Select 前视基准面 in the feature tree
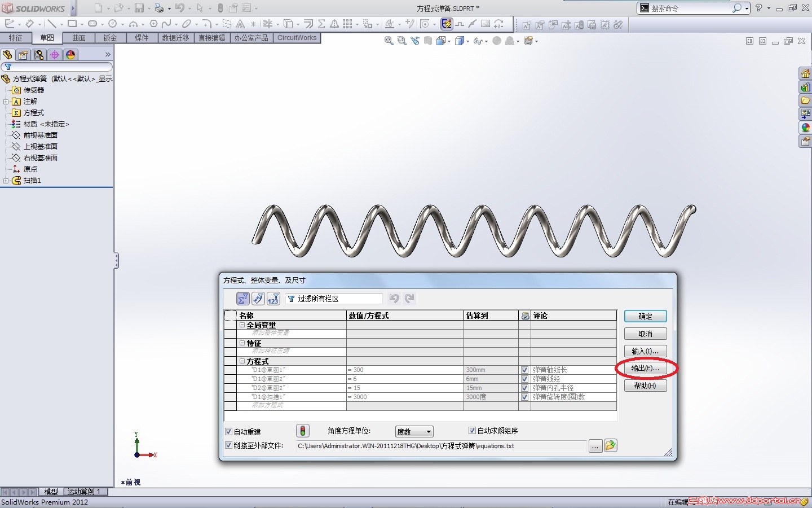Viewport: 812px width, 508px height. point(41,135)
